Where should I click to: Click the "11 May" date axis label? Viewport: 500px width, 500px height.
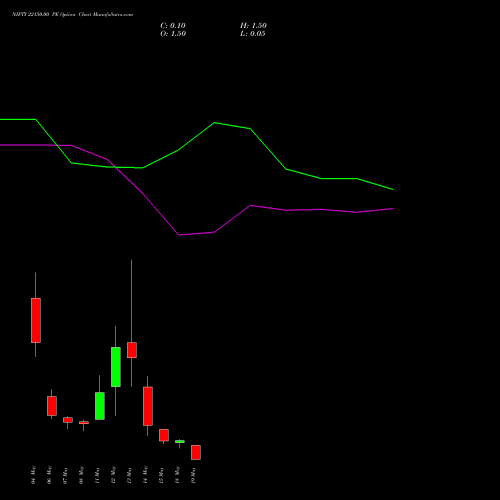pyautogui.click(x=97, y=475)
